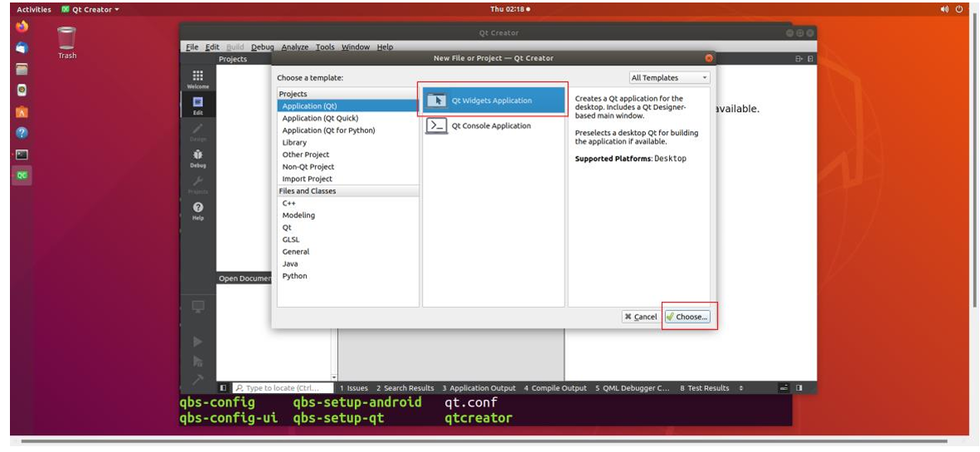
Task: Open Help mode question mark icon
Action: pyautogui.click(x=197, y=211)
